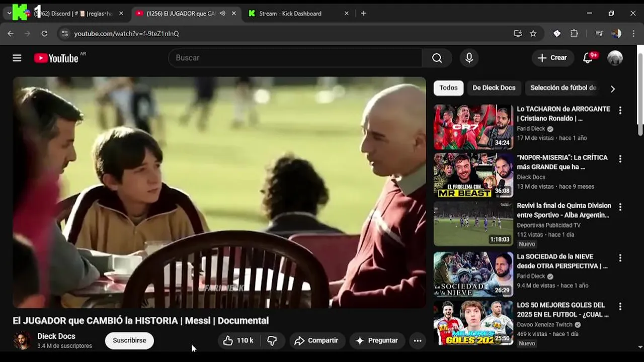Open more actions under the video
Screen dimensions: 644x362
click(x=417, y=340)
